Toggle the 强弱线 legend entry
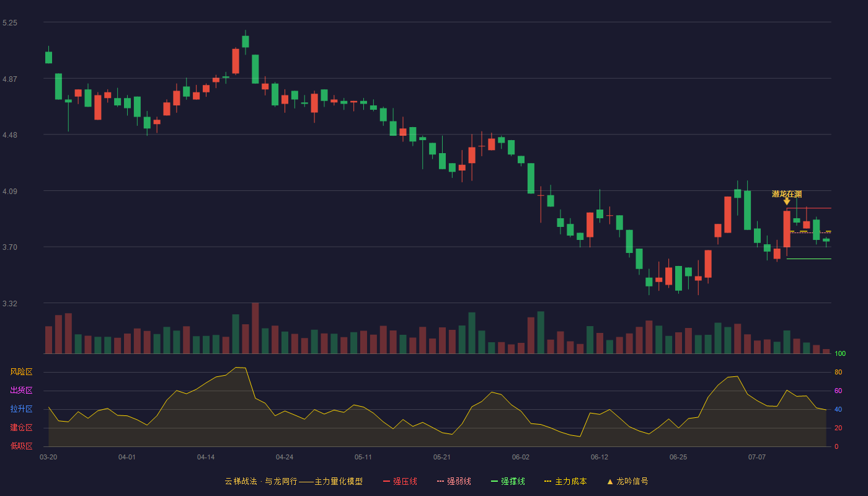 [x=454, y=481]
